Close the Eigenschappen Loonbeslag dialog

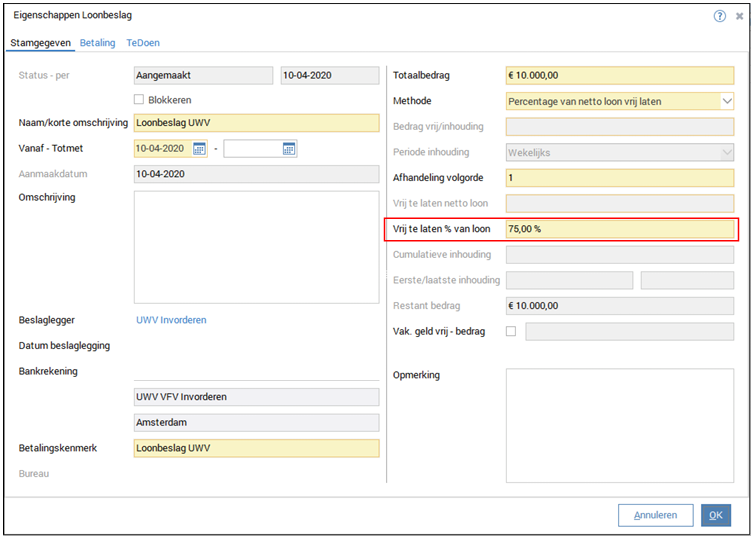738,16
